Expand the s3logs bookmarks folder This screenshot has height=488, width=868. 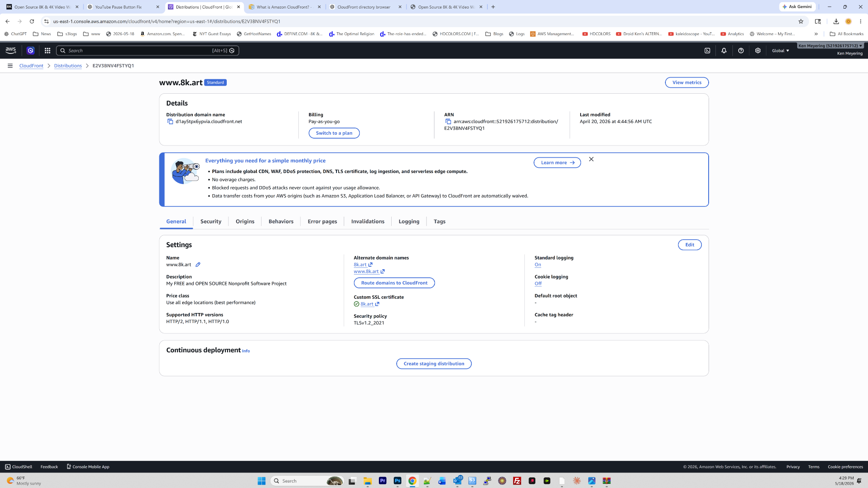[x=67, y=34]
